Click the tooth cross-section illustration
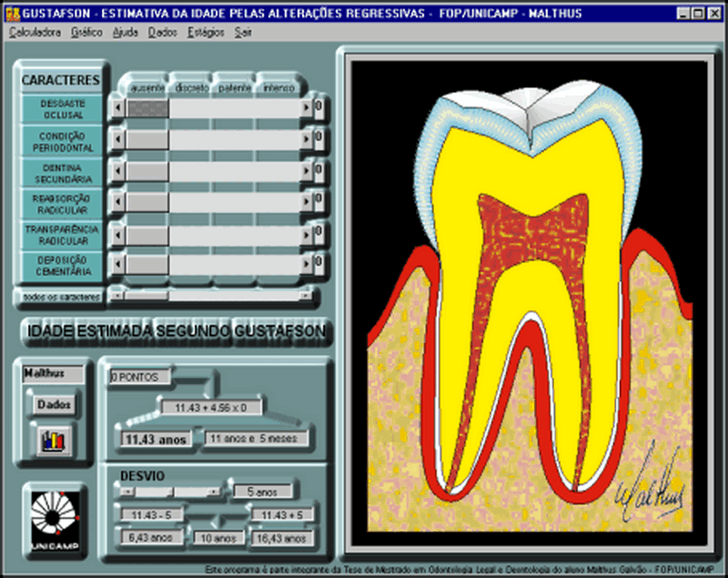This screenshot has width=728, height=578. (530, 303)
